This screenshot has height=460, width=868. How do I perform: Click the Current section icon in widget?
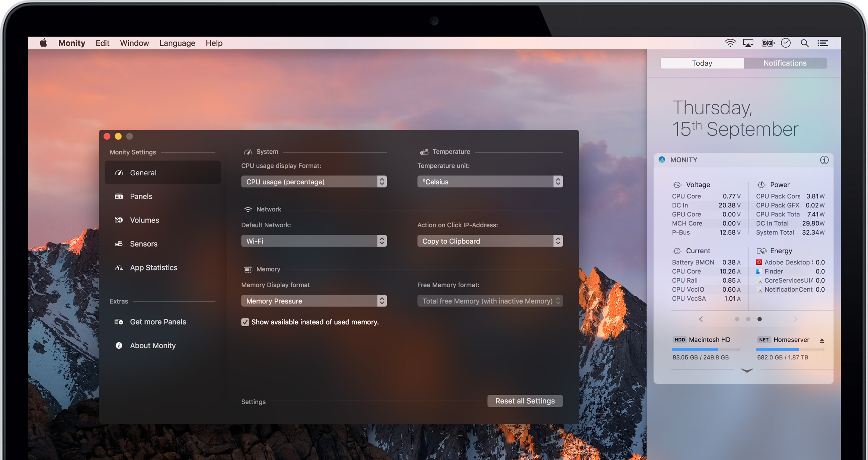[677, 251]
